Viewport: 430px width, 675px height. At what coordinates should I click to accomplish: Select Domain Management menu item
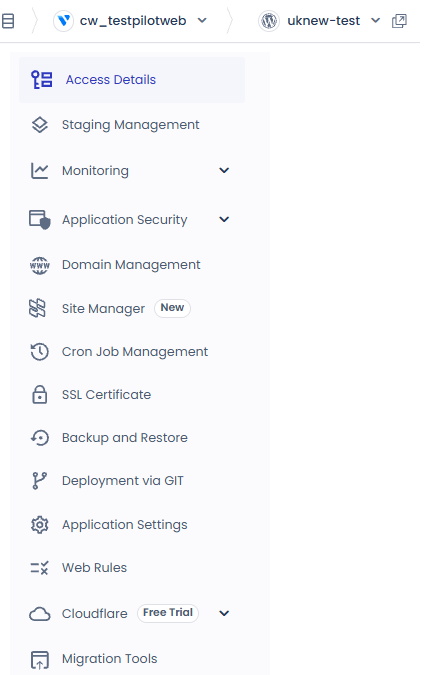(132, 265)
